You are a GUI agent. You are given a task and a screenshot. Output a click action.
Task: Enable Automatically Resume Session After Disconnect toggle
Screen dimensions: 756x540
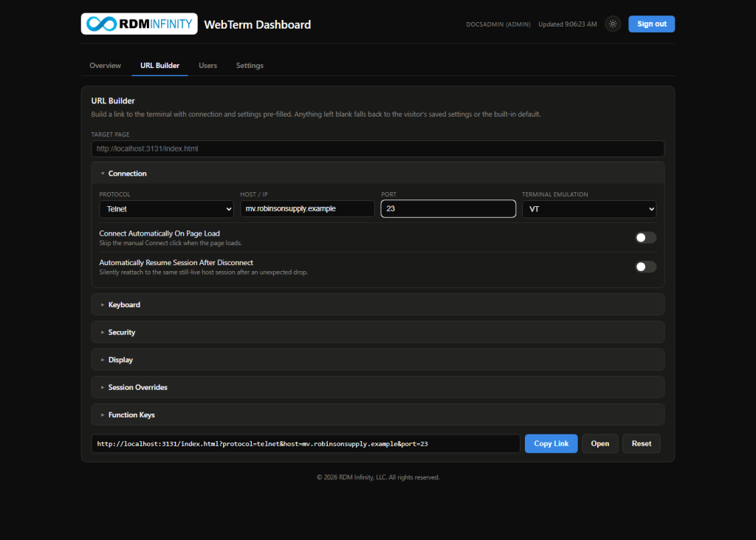coord(645,267)
